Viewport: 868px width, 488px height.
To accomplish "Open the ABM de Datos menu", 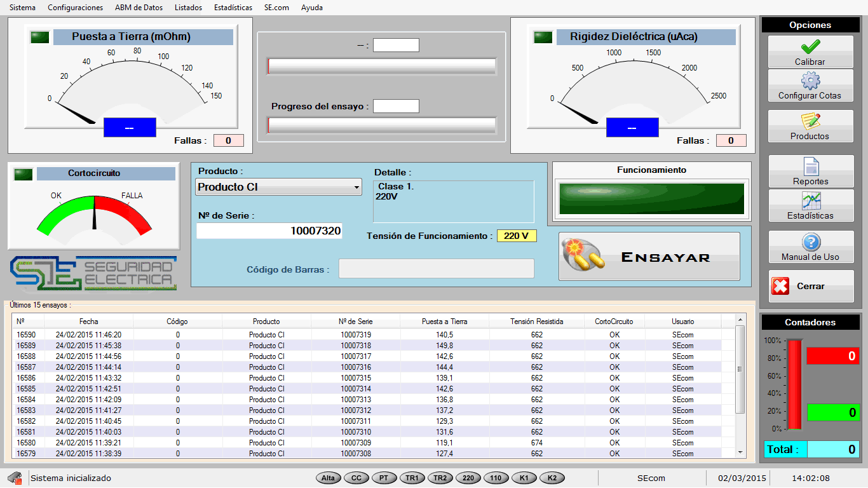I will pos(139,8).
